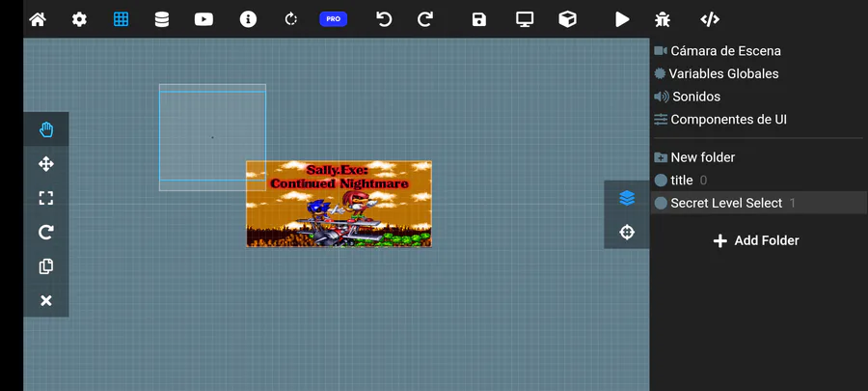Open the database icon
Image resolution: width=868 pixels, height=391 pixels.
click(x=162, y=20)
